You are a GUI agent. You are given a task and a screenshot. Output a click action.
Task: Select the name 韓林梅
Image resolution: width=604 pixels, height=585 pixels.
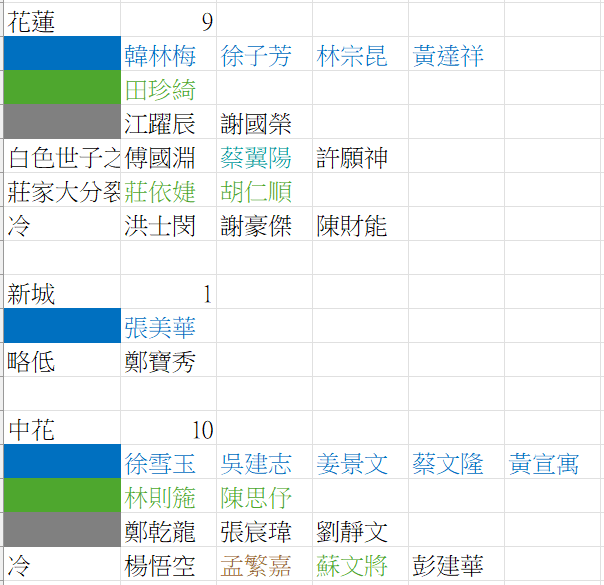[x=160, y=56]
